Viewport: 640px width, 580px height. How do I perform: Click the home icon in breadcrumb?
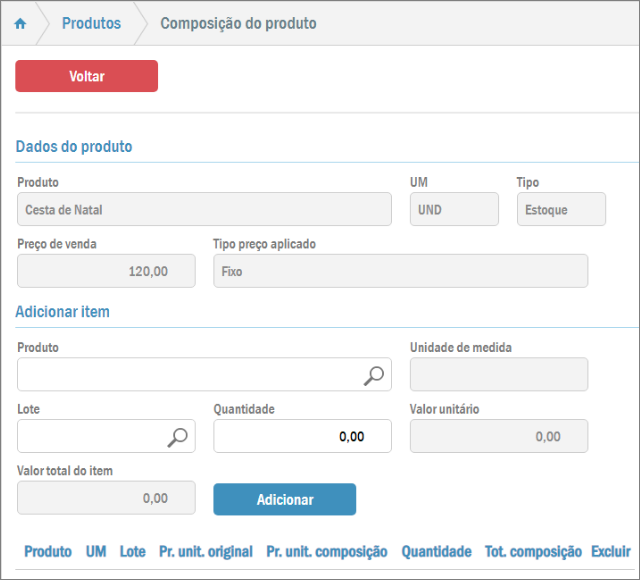pos(20,23)
